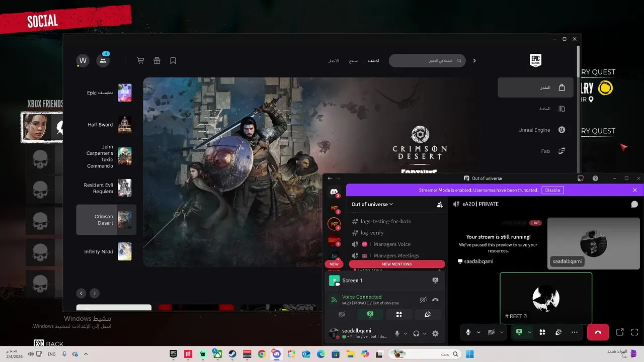
Task: Click the gift icon in Epic launcher
Action: (x=157, y=60)
